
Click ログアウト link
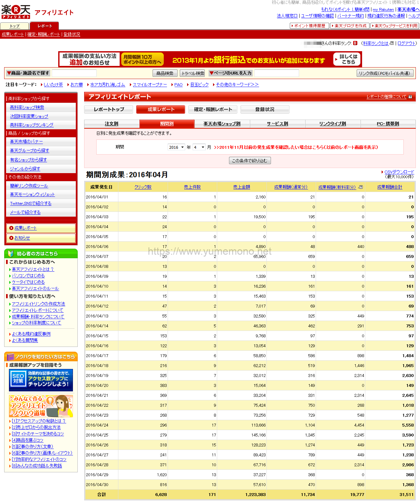(407, 43)
